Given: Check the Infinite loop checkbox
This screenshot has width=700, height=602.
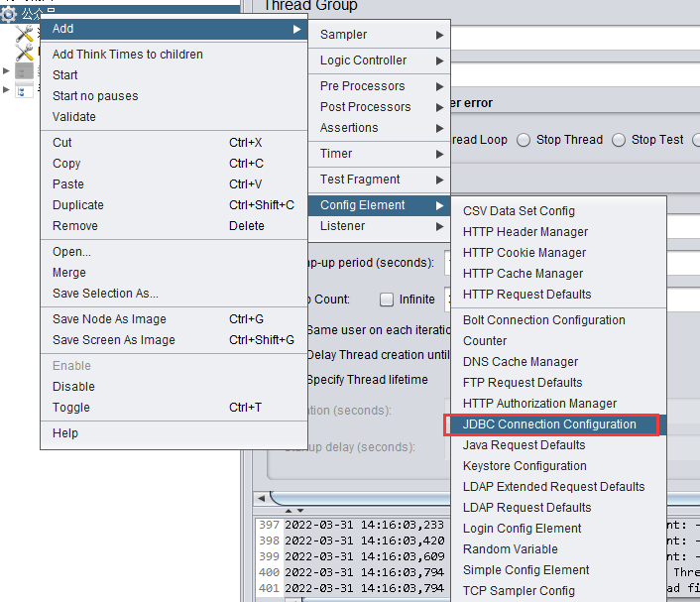Looking at the screenshot, I should pyautogui.click(x=387, y=300).
